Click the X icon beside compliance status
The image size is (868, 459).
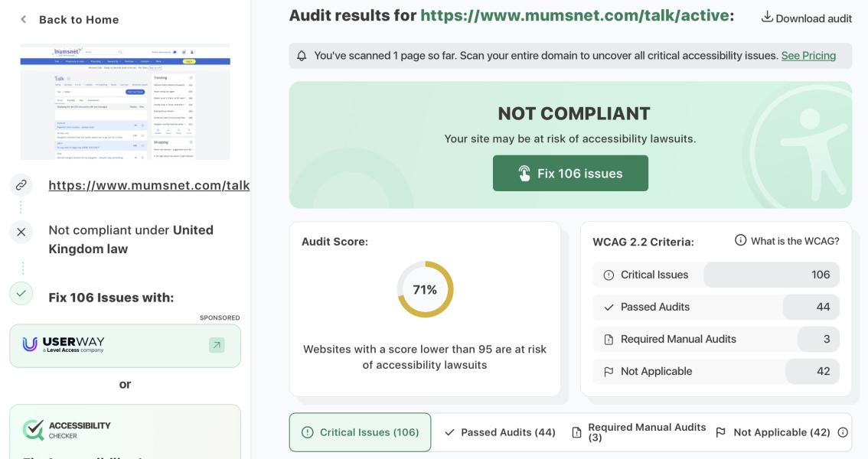(x=21, y=230)
